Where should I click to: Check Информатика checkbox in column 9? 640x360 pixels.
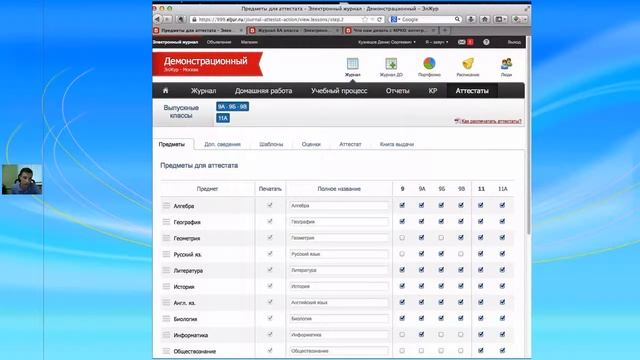point(402,334)
